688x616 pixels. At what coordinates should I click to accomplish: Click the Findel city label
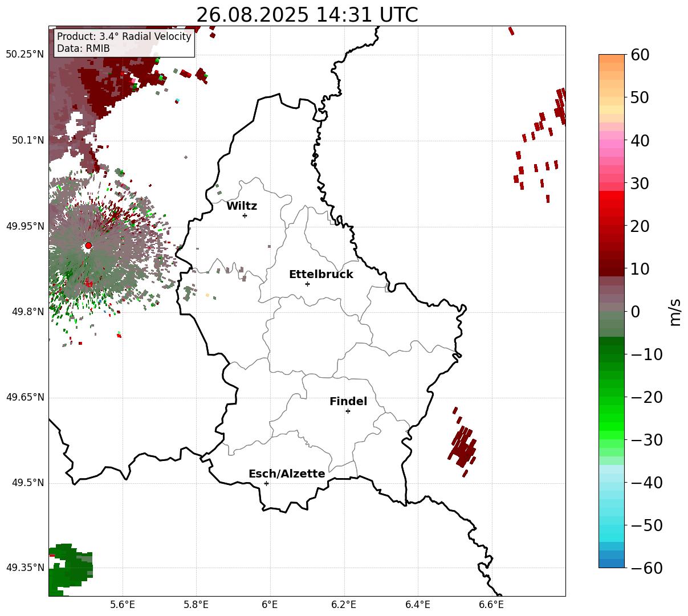(x=348, y=402)
